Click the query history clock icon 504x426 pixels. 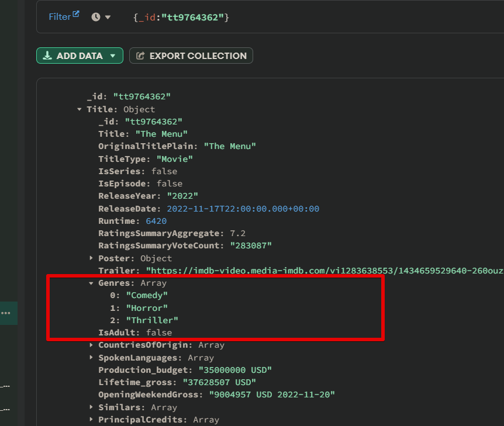(96, 17)
